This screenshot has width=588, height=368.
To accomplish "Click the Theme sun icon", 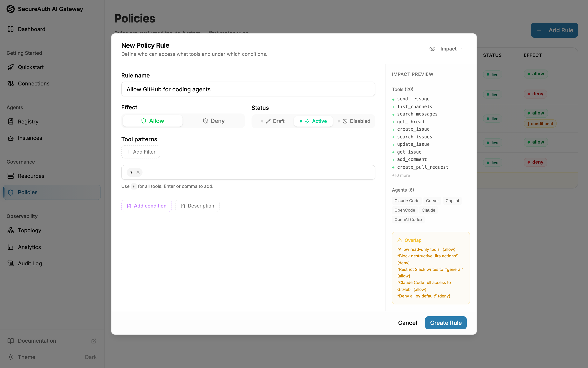I will pyautogui.click(x=10, y=357).
